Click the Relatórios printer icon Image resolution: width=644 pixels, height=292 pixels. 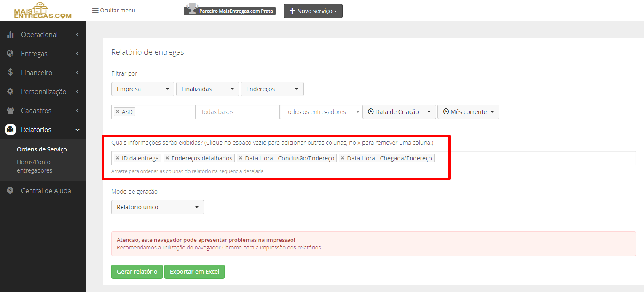point(11,130)
